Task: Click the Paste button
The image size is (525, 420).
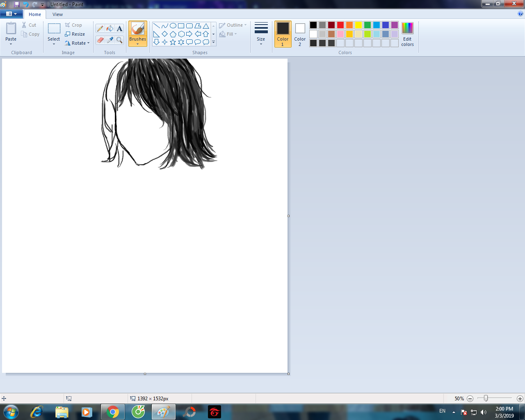Action: 11,29
